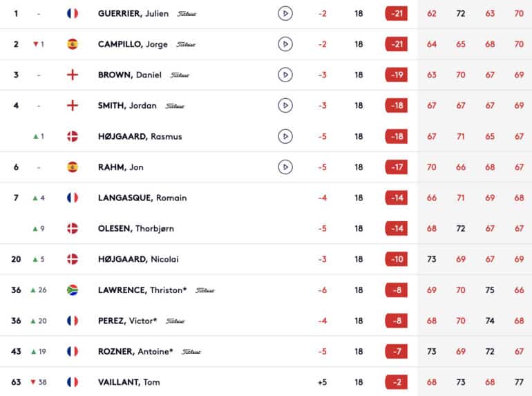Image resolution: width=532 pixels, height=396 pixels.
Task: Click South Africa flag by Lawrence
Action: [73, 290]
